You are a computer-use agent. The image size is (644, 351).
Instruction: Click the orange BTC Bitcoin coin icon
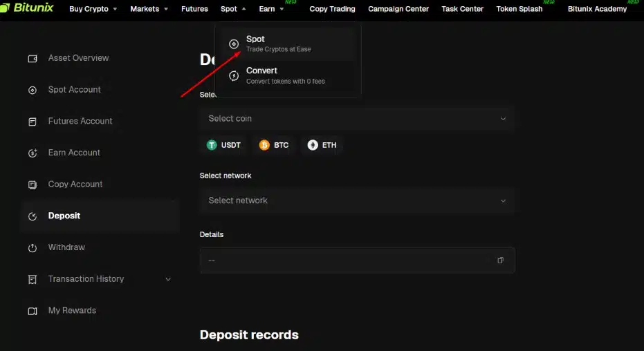click(264, 145)
